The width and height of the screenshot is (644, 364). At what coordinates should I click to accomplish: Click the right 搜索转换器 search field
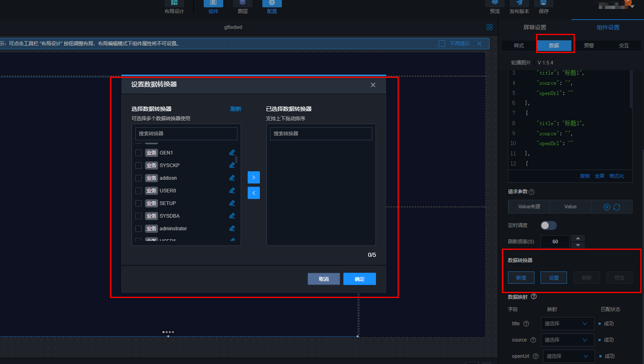coord(321,134)
